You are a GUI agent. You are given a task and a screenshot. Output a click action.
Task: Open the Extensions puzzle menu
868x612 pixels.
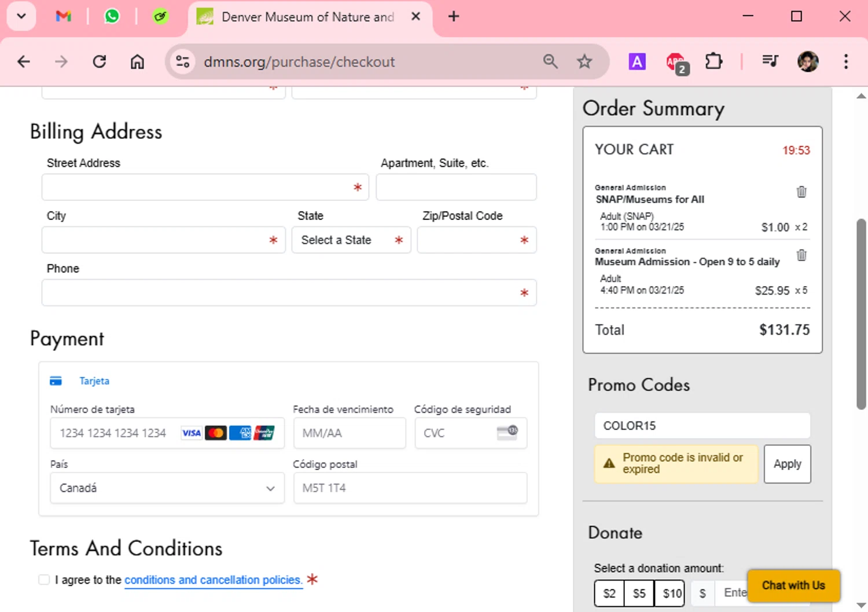714,61
